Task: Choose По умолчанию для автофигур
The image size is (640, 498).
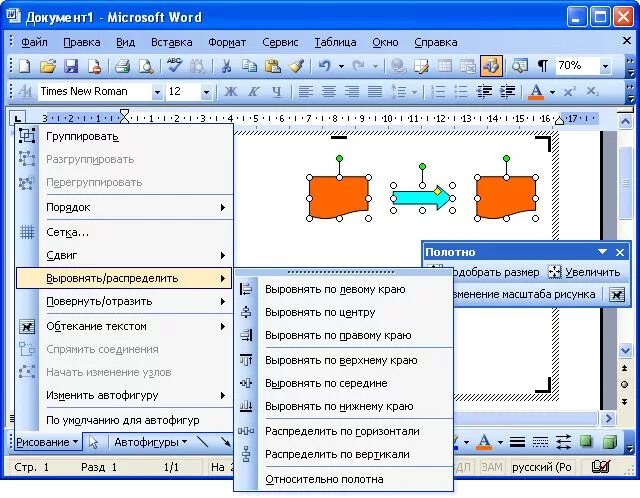Action: tap(124, 420)
